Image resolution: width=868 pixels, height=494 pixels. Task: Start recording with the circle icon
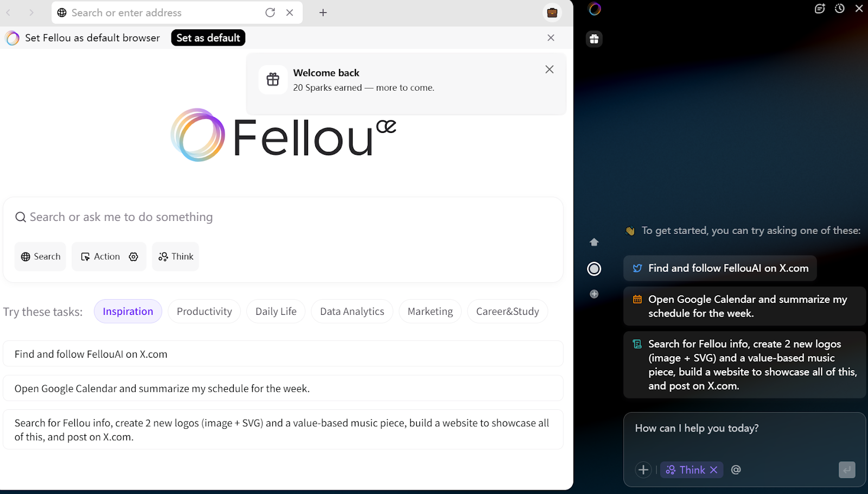594,269
